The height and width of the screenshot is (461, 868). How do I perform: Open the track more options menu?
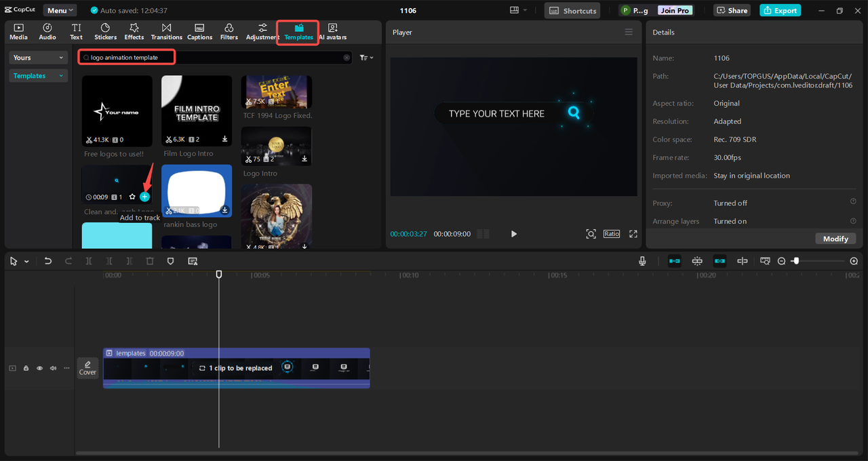tap(66, 368)
